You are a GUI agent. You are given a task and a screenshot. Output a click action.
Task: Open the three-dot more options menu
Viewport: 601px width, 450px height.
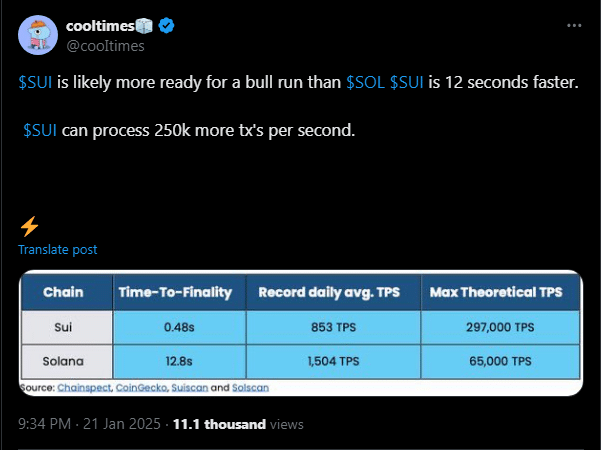pyautogui.click(x=574, y=26)
